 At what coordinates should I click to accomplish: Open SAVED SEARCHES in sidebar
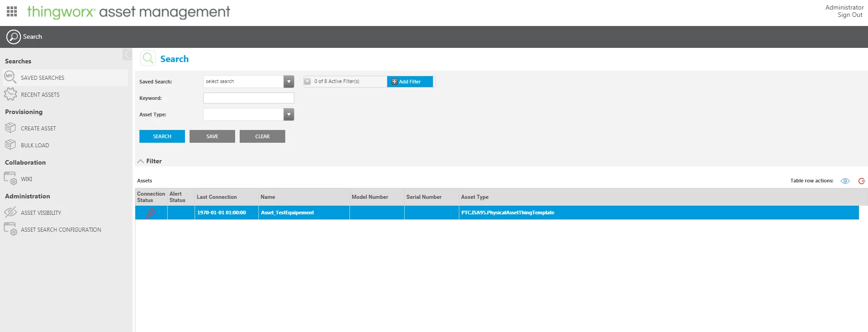coord(66,78)
